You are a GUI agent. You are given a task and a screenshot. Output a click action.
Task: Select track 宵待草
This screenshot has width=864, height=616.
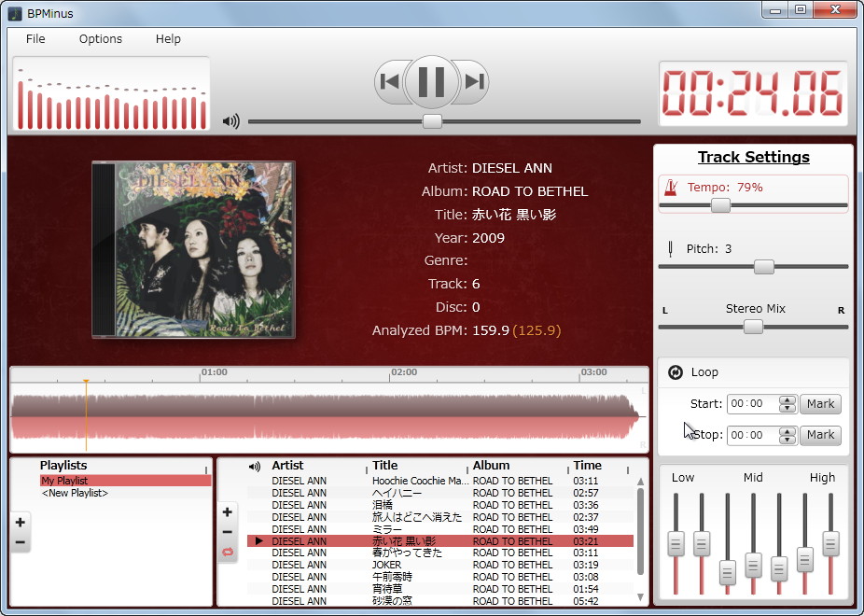coord(439,589)
